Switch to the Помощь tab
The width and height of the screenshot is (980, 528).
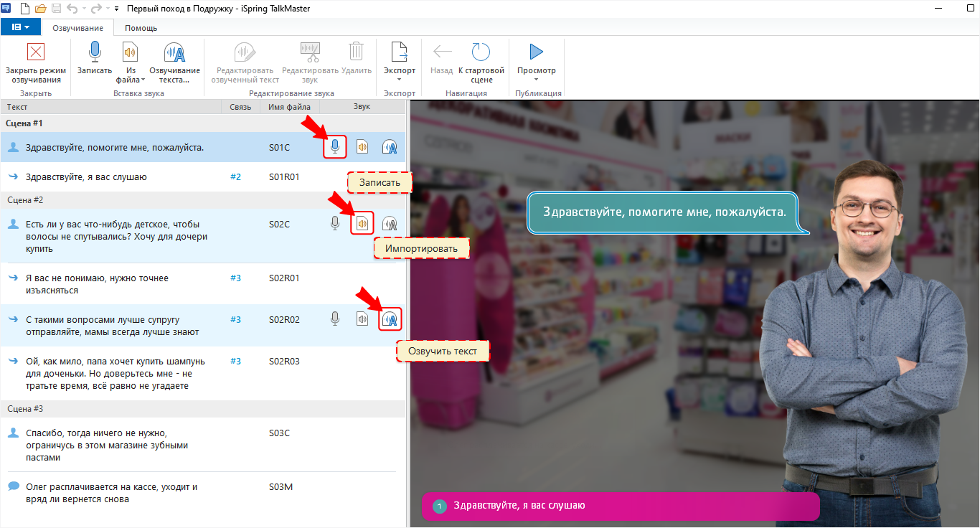click(x=141, y=28)
